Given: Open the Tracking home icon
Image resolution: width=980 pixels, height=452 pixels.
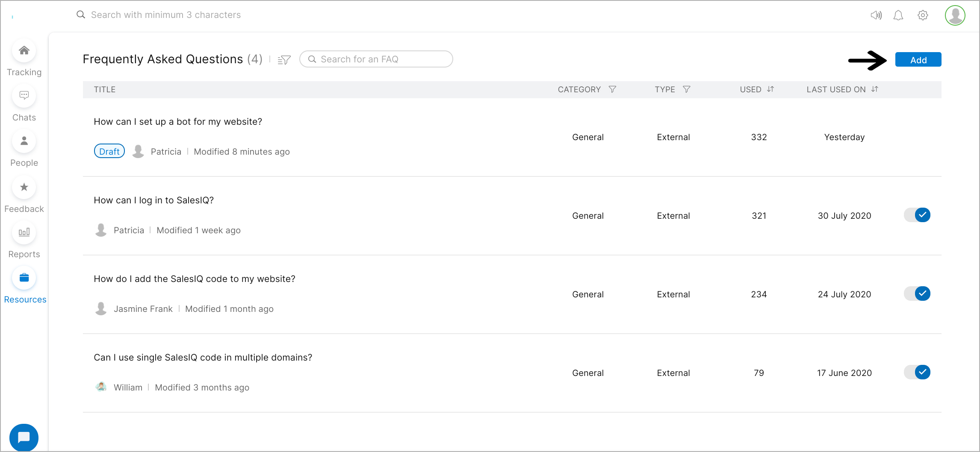Looking at the screenshot, I should 24,51.
